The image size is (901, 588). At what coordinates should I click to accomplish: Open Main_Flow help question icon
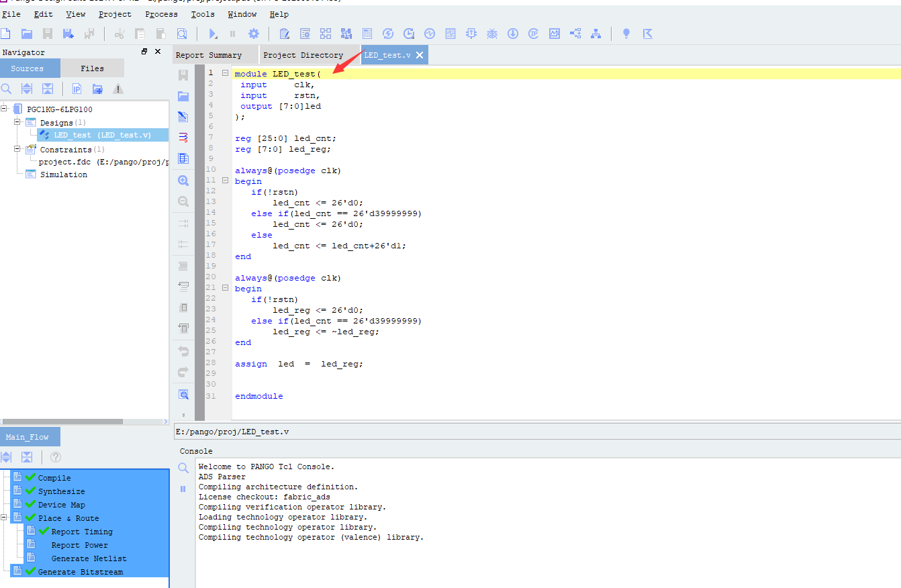point(56,457)
